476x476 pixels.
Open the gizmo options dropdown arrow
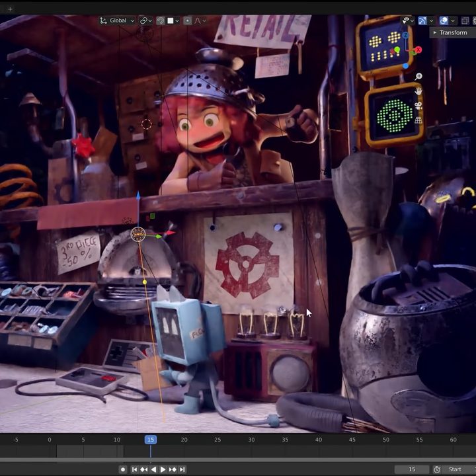(431, 20)
